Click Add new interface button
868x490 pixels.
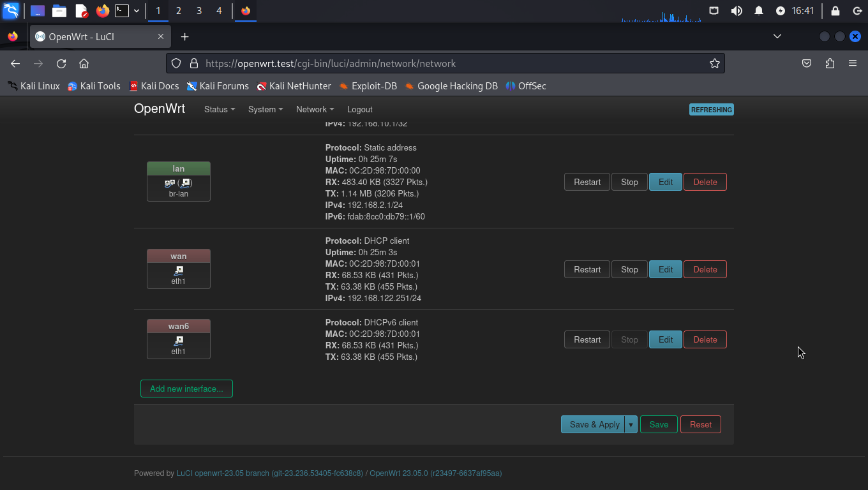click(x=186, y=389)
